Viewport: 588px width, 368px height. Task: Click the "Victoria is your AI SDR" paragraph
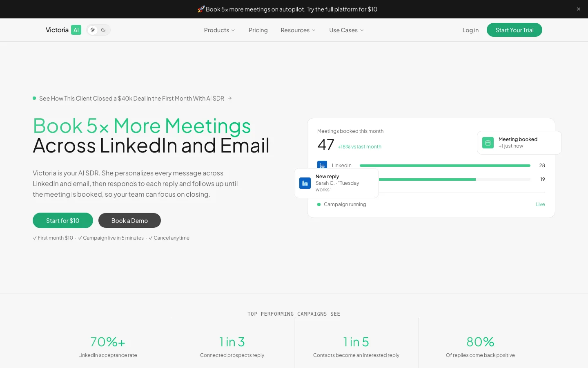[135, 184]
